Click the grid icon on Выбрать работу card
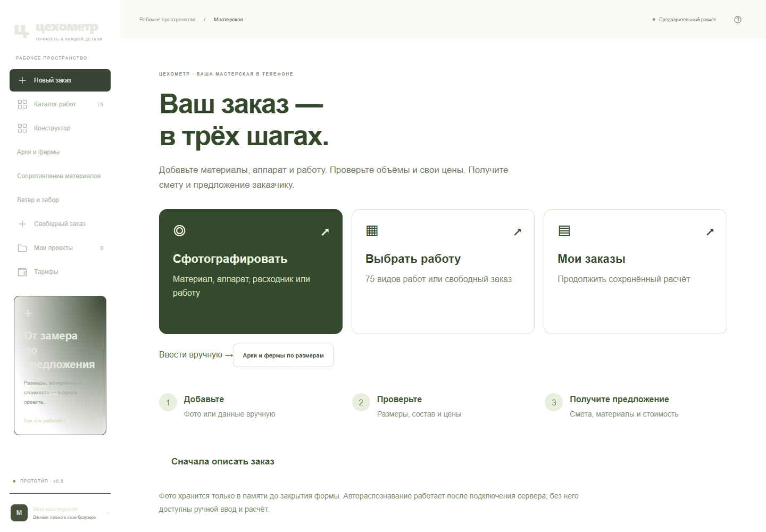766x532 pixels. point(372,231)
